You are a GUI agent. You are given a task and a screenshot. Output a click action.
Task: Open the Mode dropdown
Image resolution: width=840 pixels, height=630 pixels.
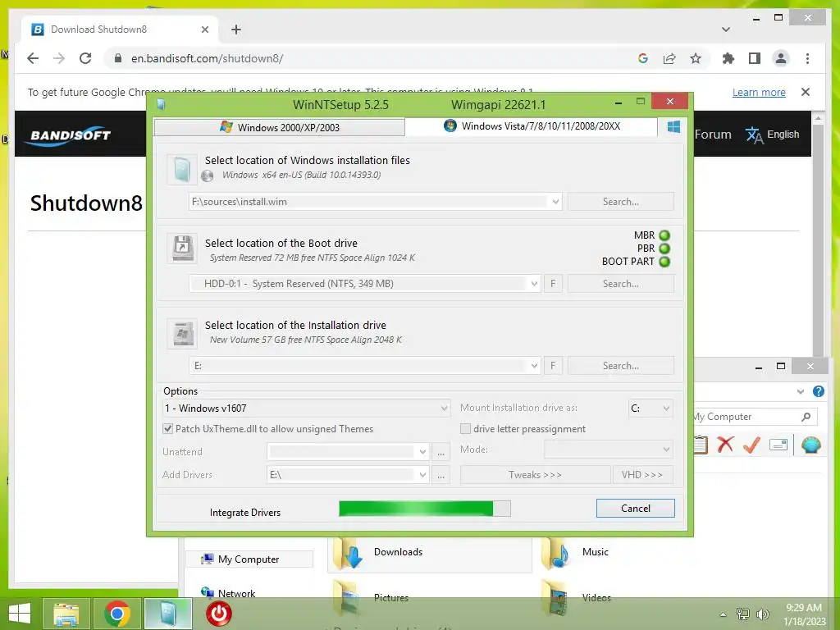point(666,450)
